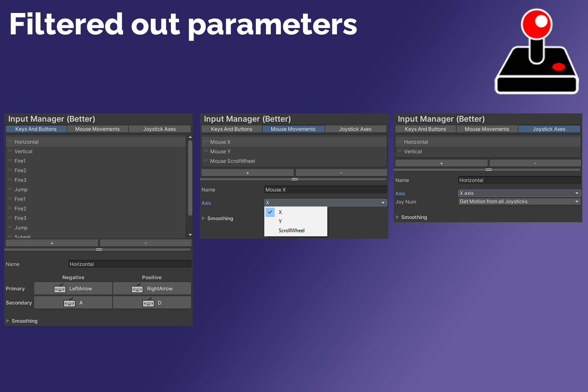The image size is (588, 392).
Task: Click keyboard icon beside RightArrow binding
Action: tap(137, 289)
